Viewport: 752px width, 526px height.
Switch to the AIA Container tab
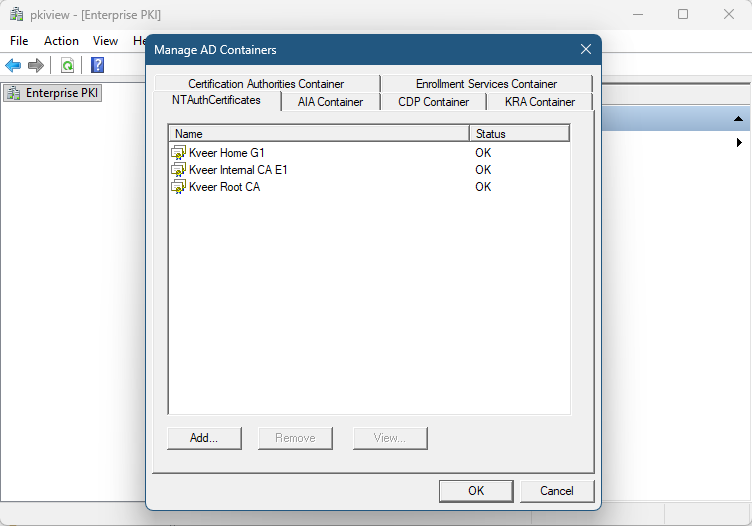[330, 102]
